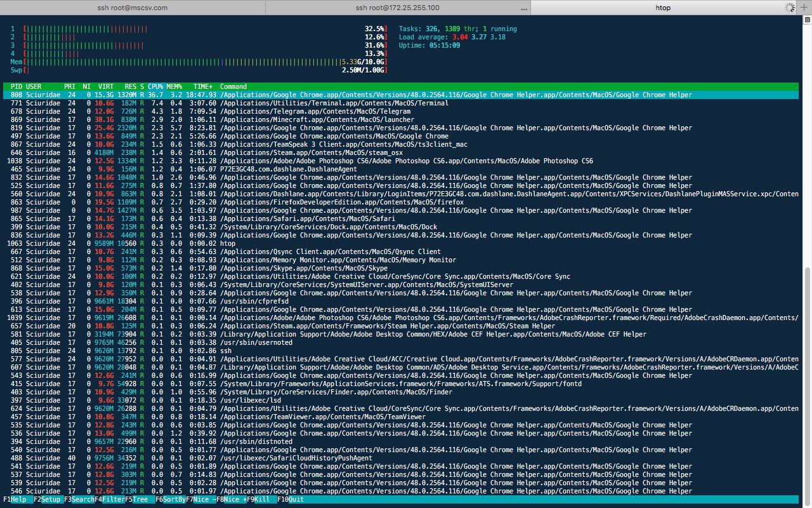The height and width of the screenshot is (508, 812).
Task: Select the /usr/sbin/usernoted process row
Action: pyautogui.click(x=401, y=343)
